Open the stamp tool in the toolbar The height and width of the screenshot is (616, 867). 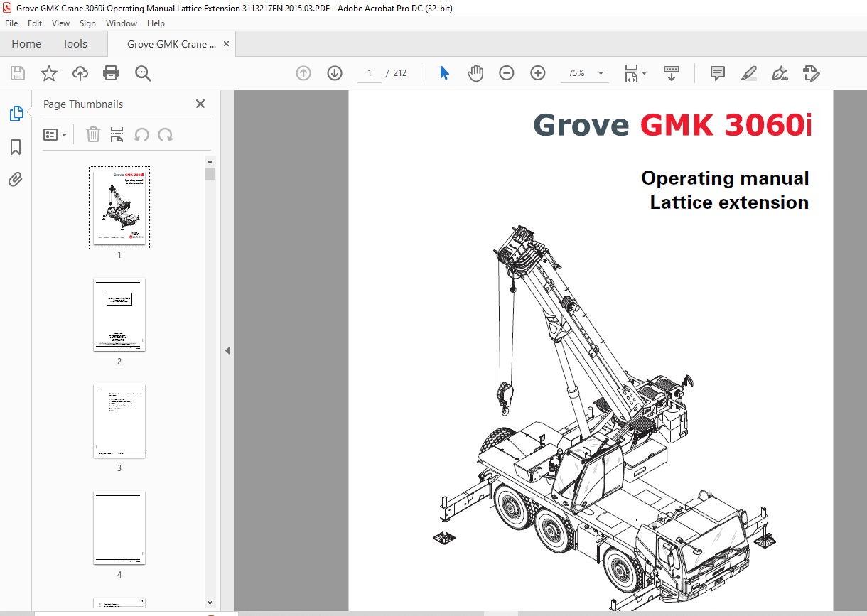point(812,73)
